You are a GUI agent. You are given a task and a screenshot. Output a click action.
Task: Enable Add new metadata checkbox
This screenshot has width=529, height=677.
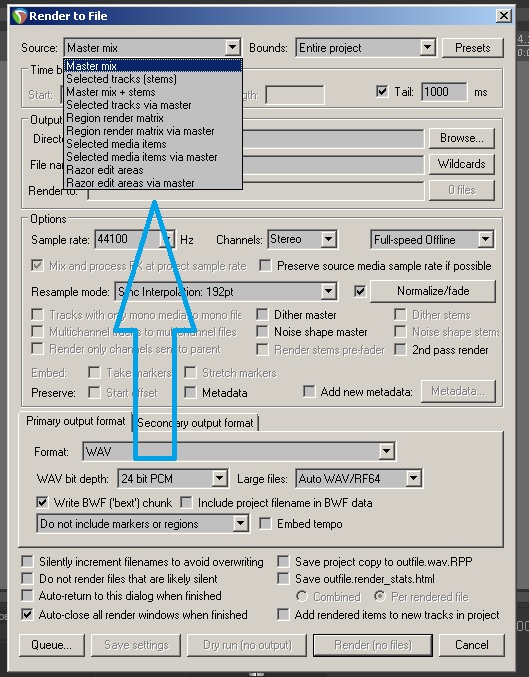[x=309, y=392]
